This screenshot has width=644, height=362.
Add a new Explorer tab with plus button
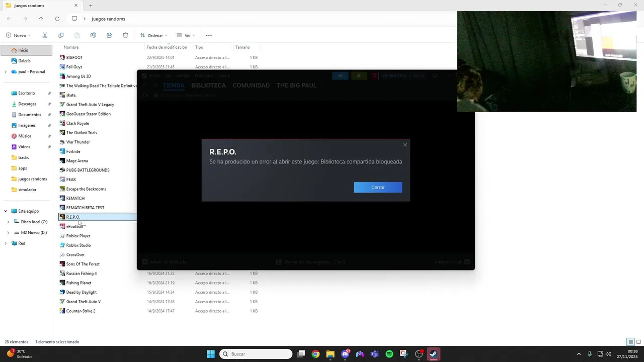coord(91,6)
